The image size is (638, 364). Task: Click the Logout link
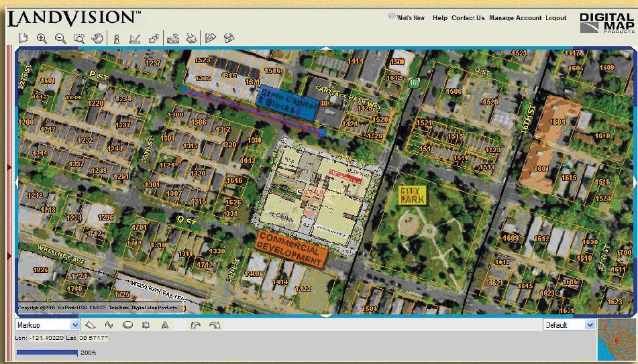(x=555, y=18)
